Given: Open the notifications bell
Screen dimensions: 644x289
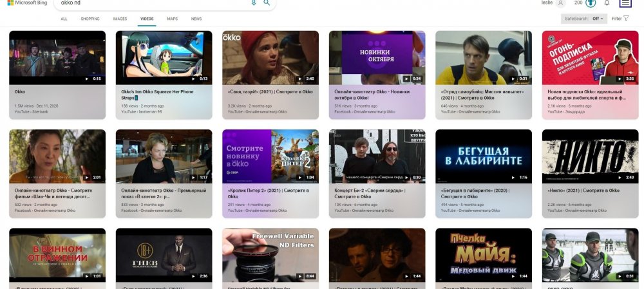Looking at the screenshot, I should (x=607, y=3).
